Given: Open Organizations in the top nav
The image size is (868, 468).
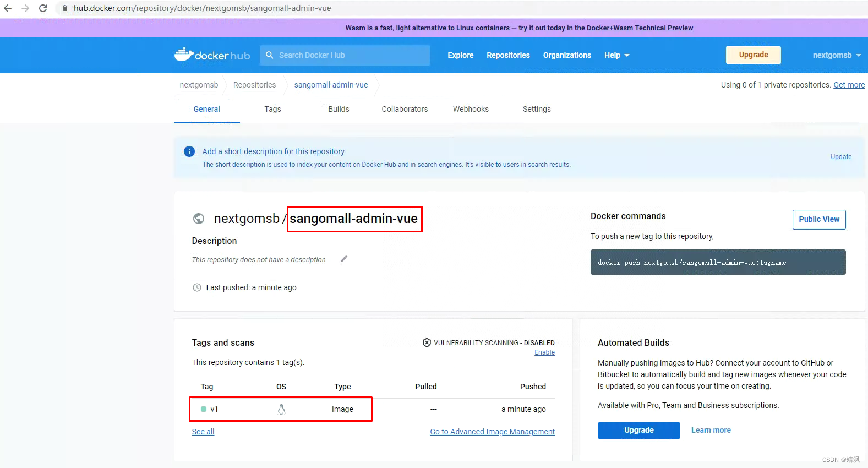Looking at the screenshot, I should point(567,55).
